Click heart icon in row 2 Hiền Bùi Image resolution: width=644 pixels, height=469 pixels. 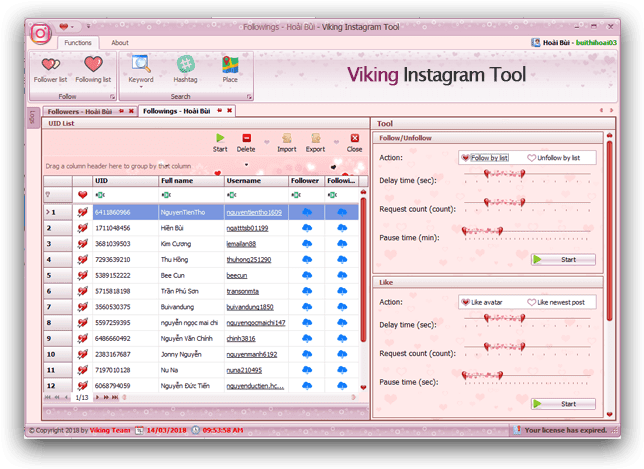click(x=83, y=228)
